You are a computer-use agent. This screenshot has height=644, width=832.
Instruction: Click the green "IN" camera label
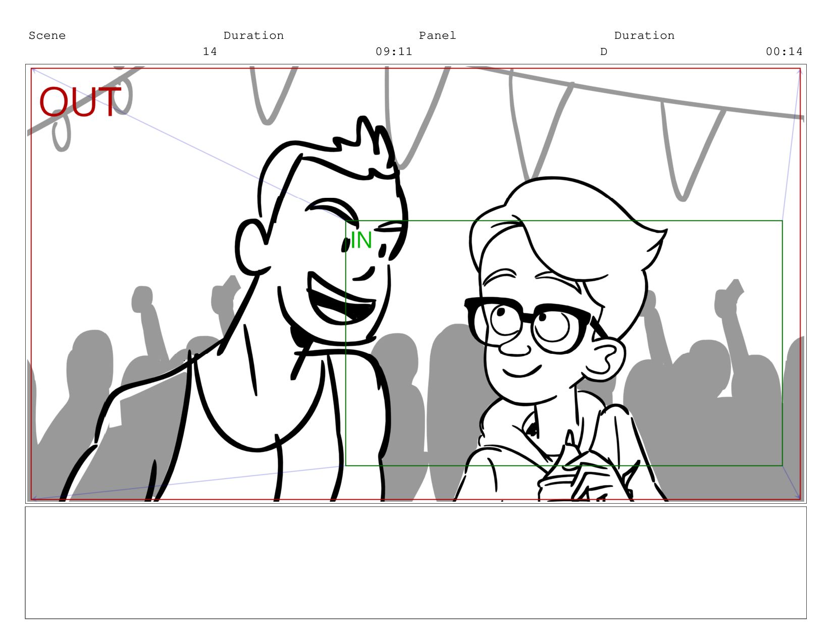click(361, 240)
